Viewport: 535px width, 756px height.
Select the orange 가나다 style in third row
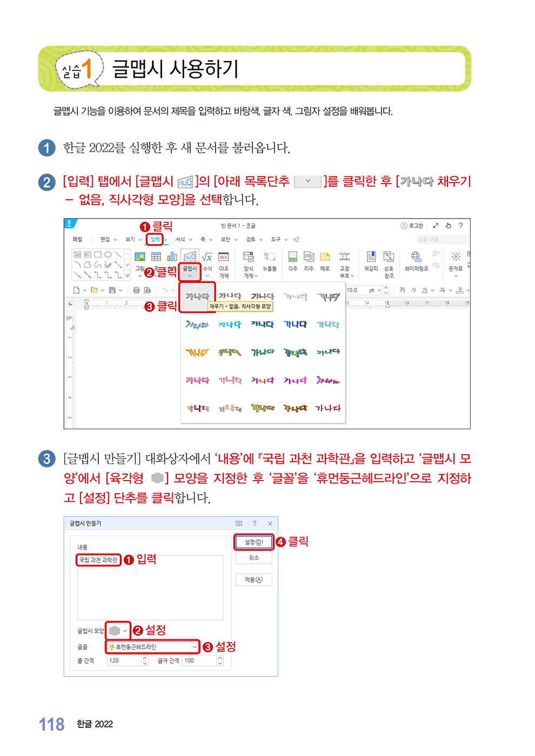tap(197, 353)
